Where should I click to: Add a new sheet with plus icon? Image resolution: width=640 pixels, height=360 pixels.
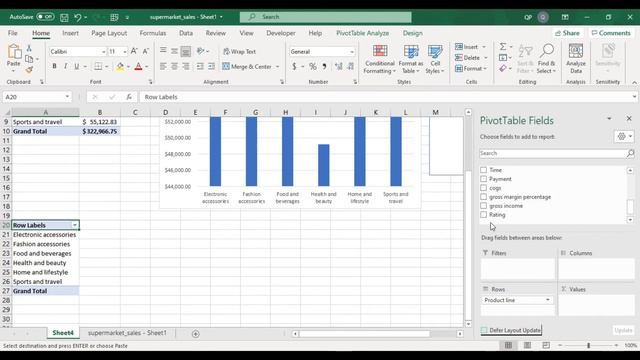[x=196, y=334]
